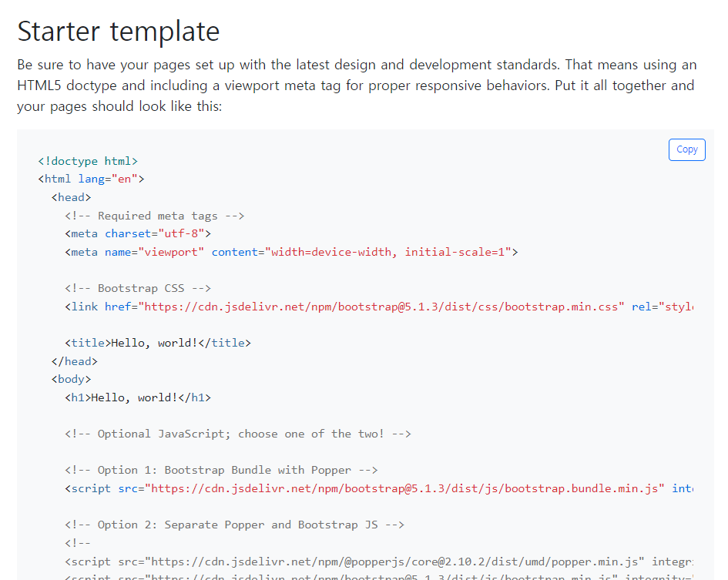Click the '<h1>Hello, world!</h1>' line
The image size is (728, 580).
click(138, 398)
